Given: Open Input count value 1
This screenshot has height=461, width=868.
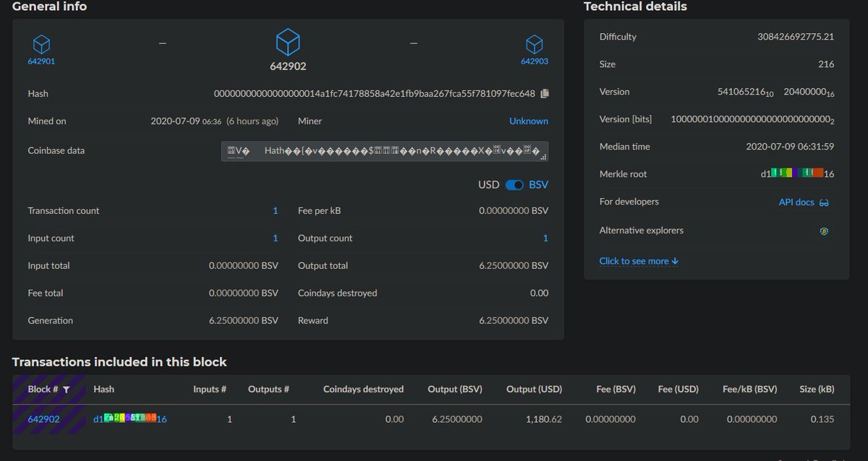Looking at the screenshot, I should (x=276, y=238).
